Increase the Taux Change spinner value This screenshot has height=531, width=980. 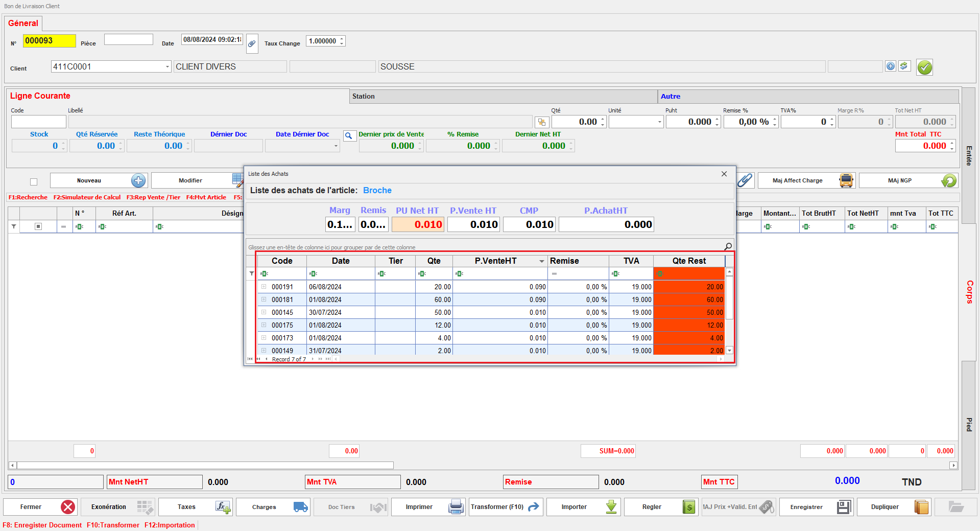coord(342,38)
